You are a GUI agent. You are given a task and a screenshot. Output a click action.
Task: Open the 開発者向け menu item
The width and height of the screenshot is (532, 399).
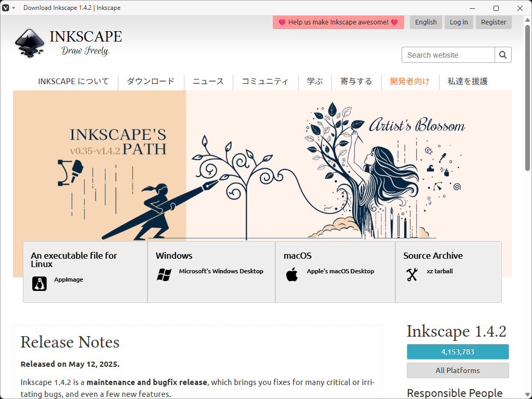(410, 82)
